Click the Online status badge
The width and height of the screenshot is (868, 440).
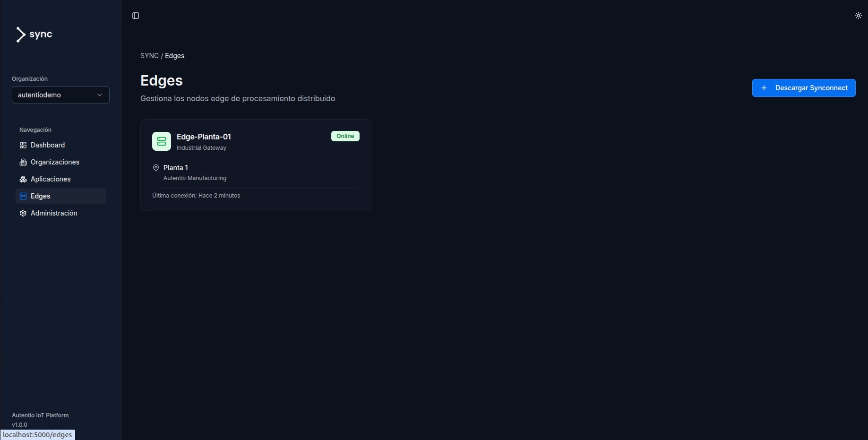[345, 136]
